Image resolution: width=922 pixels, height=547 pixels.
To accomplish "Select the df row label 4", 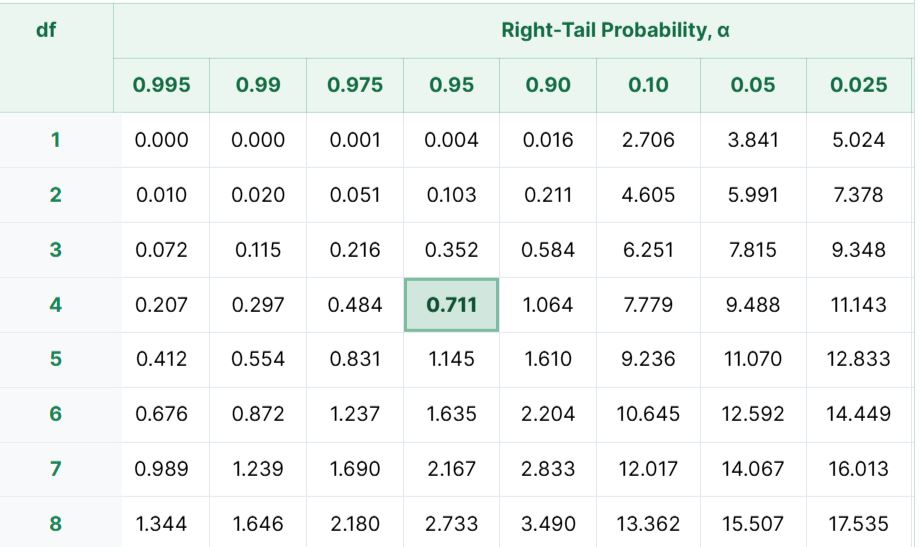I will pyautogui.click(x=56, y=305).
